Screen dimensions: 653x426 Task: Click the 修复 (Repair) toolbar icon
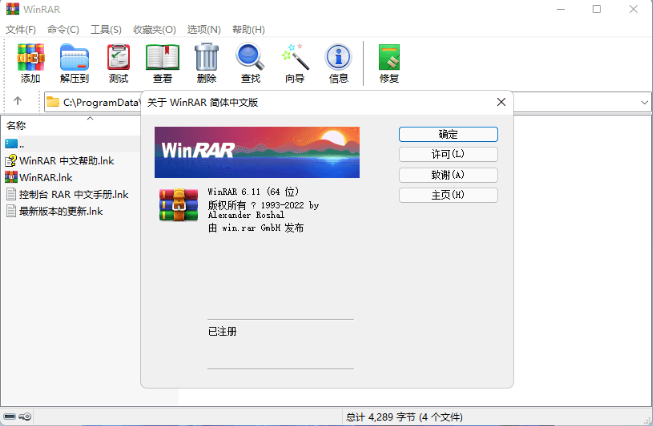click(x=389, y=62)
